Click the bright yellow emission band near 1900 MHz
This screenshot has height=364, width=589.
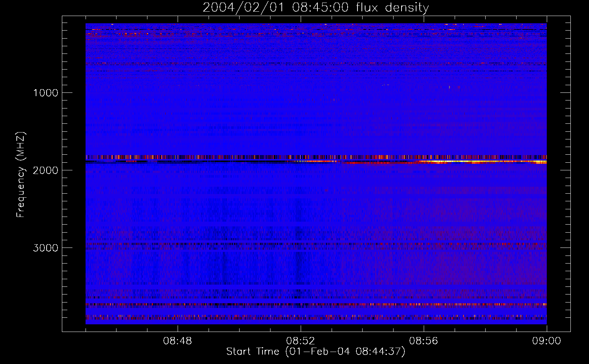pyautogui.click(x=481, y=161)
